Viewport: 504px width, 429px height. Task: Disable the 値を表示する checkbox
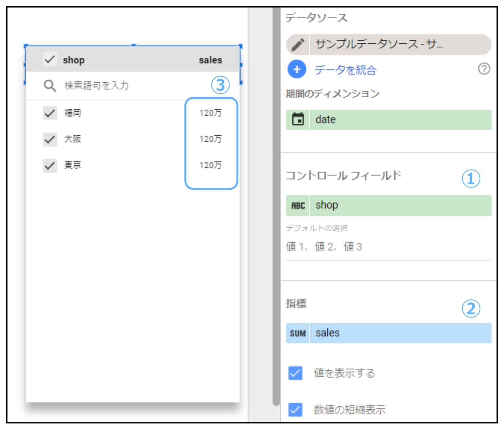click(295, 373)
